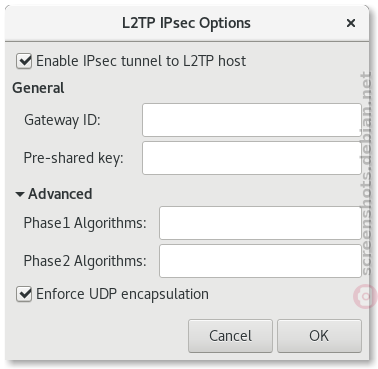Click the 'Enable IPsec tunnel to L2TP host' label
Screen dimensions: 378x369
point(141,61)
